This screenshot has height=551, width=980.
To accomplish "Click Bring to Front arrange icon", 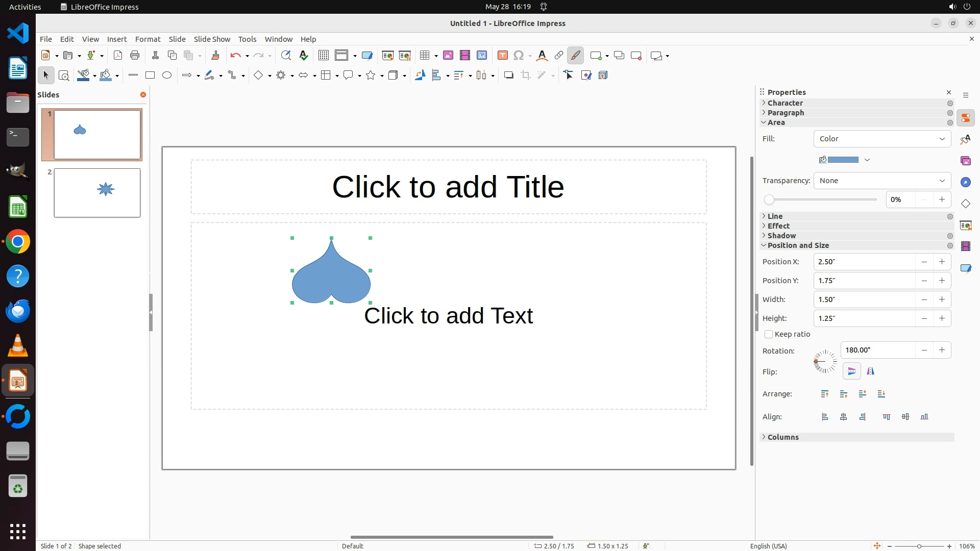I will 825,394.
